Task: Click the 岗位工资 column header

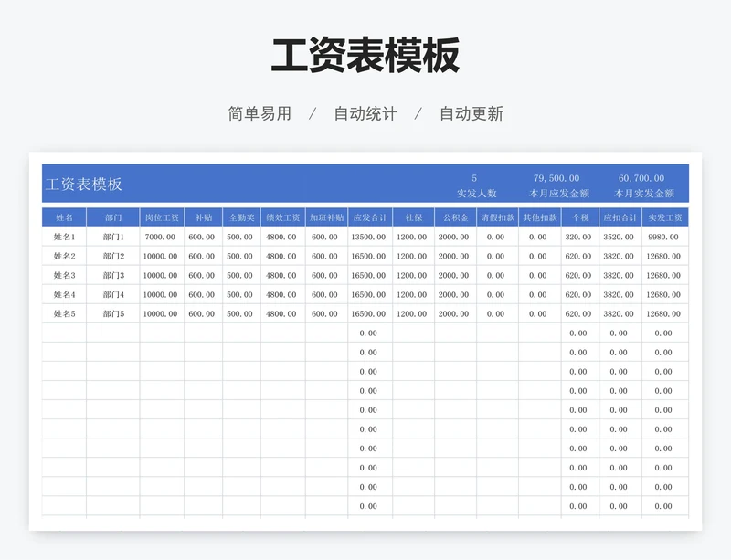Action: pyautogui.click(x=162, y=217)
